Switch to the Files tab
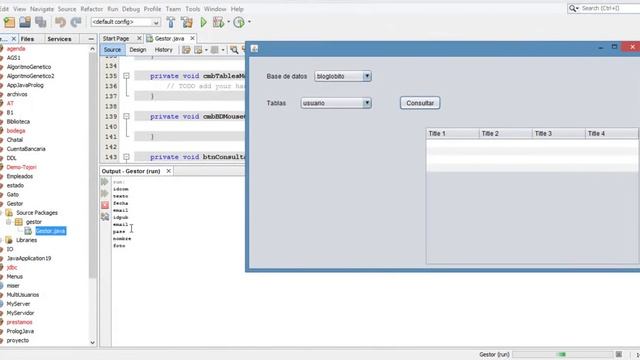The image size is (640, 360). (x=27, y=39)
